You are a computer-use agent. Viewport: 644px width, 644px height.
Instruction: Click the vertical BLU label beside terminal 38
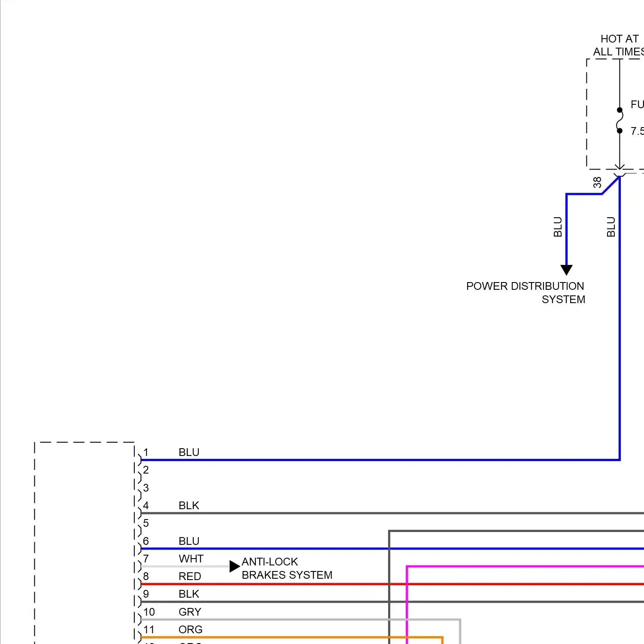(558, 227)
